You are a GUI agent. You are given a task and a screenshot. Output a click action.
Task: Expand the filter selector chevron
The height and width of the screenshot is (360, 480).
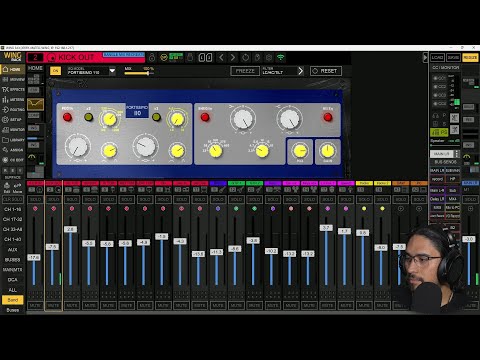pos(301,71)
